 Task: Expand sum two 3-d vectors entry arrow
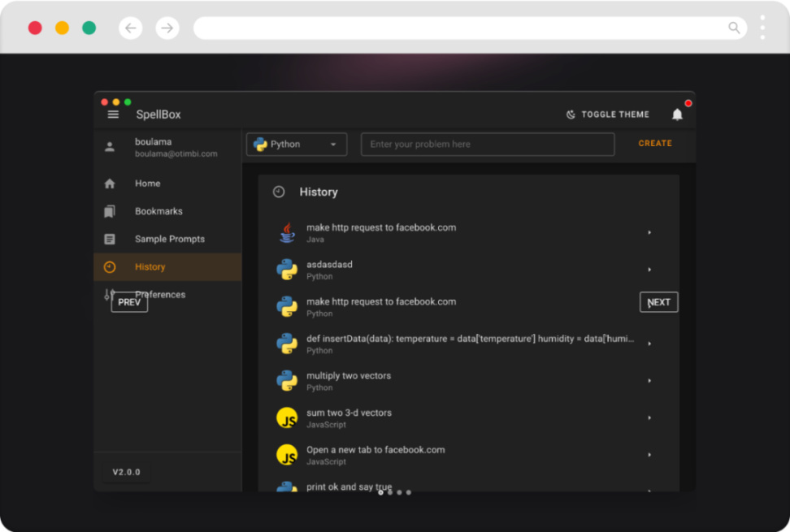pos(649,417)
